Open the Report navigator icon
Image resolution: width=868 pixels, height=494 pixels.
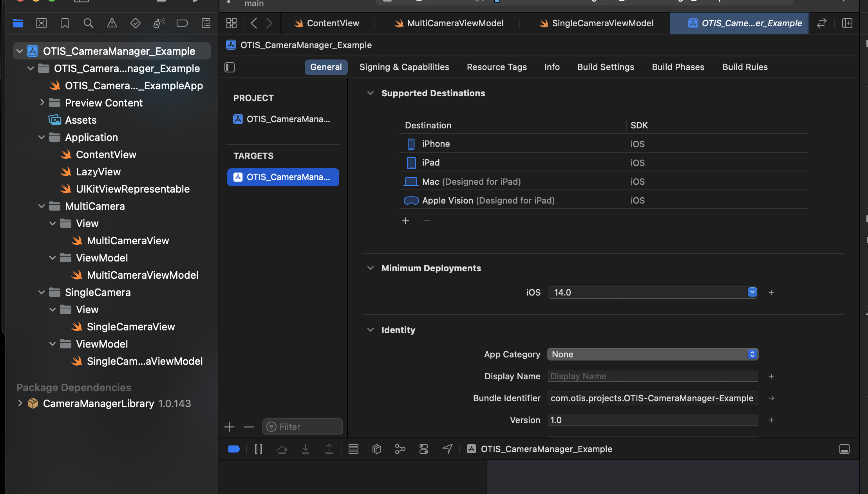click(x=206, y=23)
